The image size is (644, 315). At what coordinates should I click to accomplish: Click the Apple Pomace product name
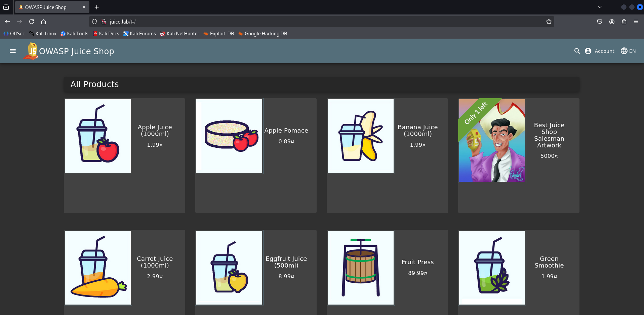point(286,130)
